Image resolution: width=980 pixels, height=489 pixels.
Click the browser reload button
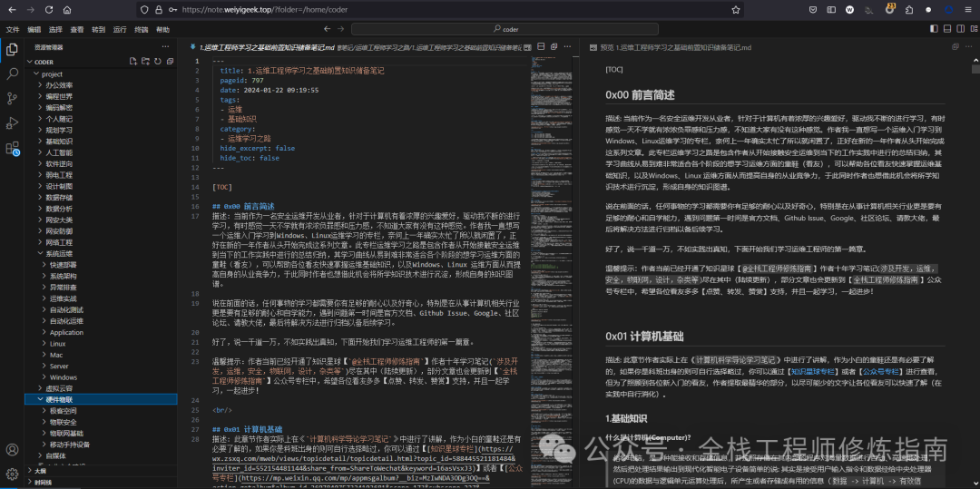coord(49,9)
